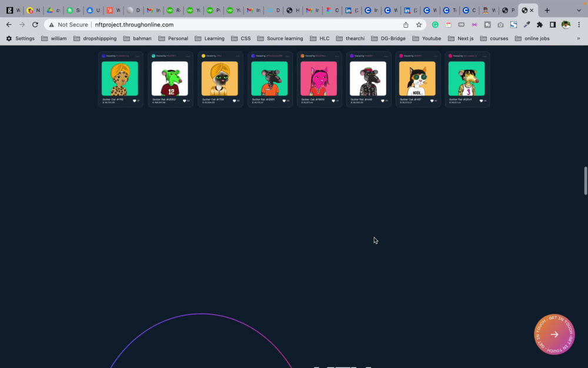Image resolution: width=588 pixels, height=368 pixels.
Task: Open the green Grammarly extension icon
Action: pos(435,25)
